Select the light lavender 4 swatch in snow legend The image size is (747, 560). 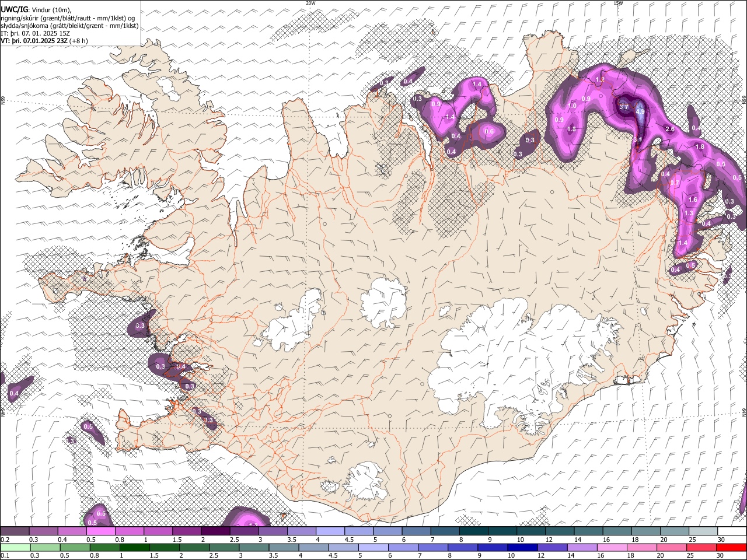point(330,531)
